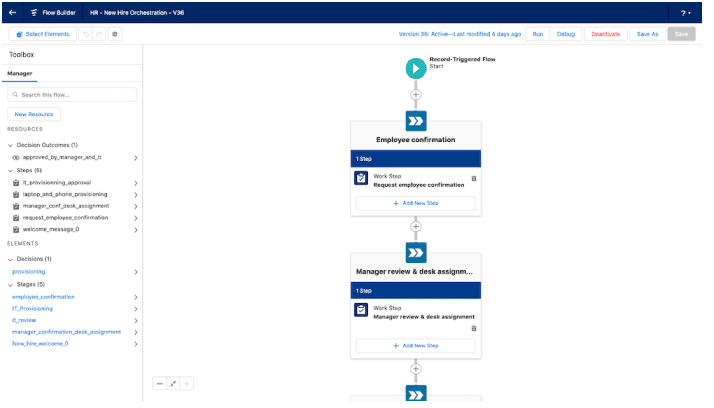Switch to the Manager tab
Image resolution: width=714 pixels, height=408 pixels.
[x=20, y=73]
